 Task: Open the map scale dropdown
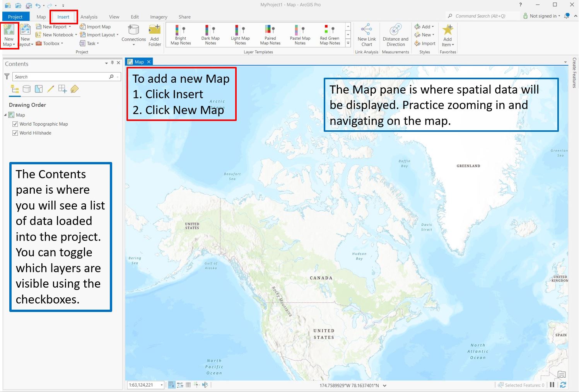[162, 385]
